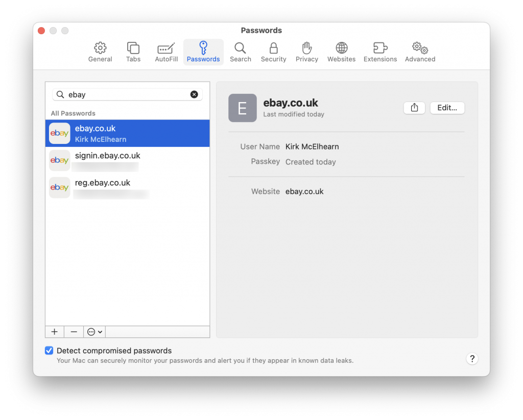Open General preferences
This screenshot has height=420, width=523.
100,51
